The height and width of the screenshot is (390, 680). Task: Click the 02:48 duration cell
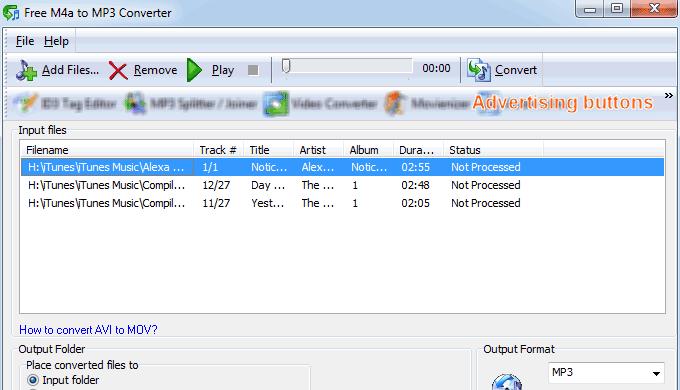click(x=415, y=185)
